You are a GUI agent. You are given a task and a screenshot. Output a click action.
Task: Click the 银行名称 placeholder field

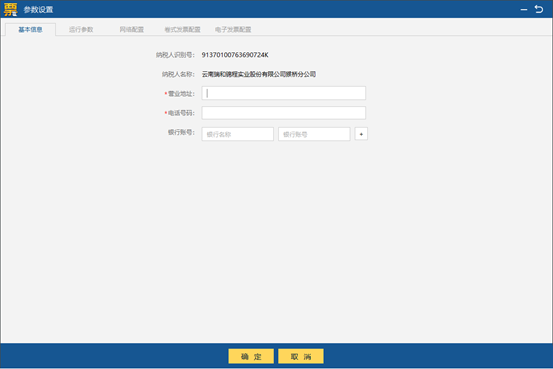[x=238, y=134]
